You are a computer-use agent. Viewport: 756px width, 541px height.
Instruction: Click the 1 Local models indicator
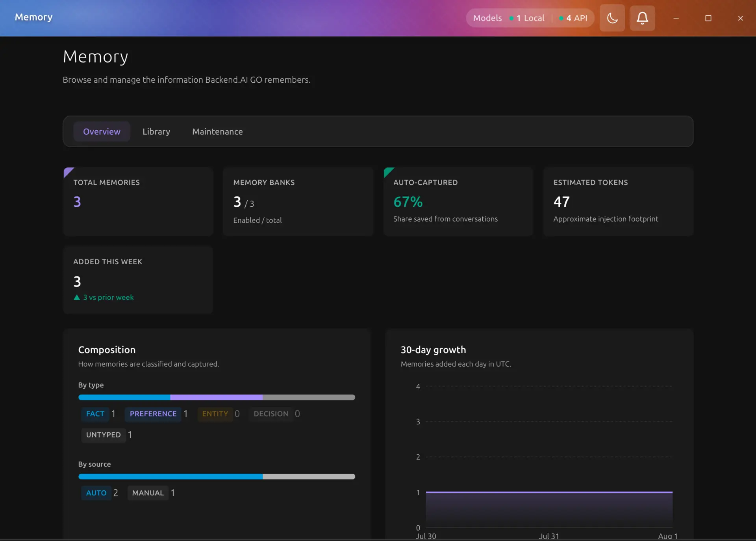(x=527, y=18)
